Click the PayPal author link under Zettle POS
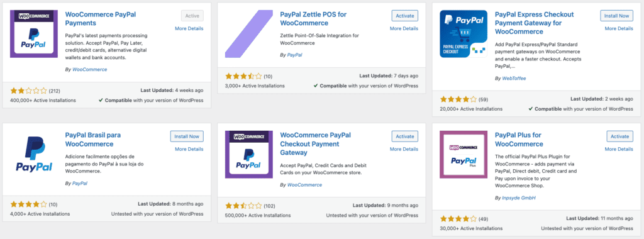The height and width of the screenshot is (239, 644). (x=295, y=55)
